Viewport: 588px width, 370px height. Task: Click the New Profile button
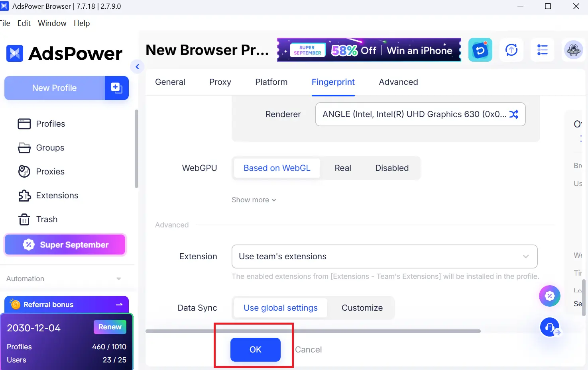tap(55, 88)
